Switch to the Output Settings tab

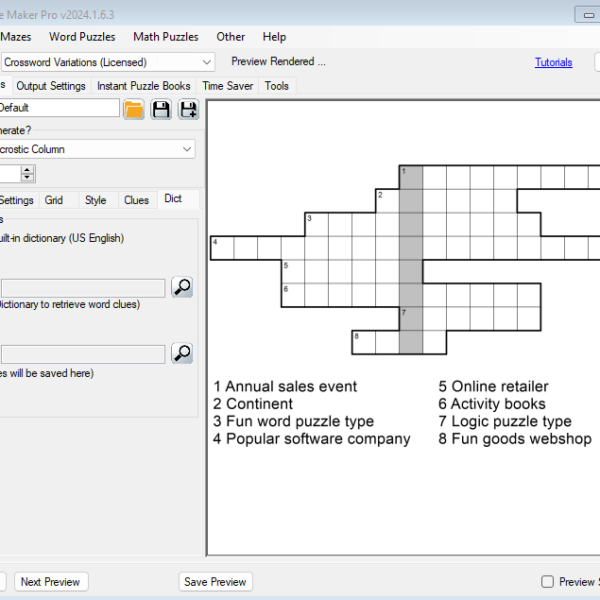tap(51, 86)
